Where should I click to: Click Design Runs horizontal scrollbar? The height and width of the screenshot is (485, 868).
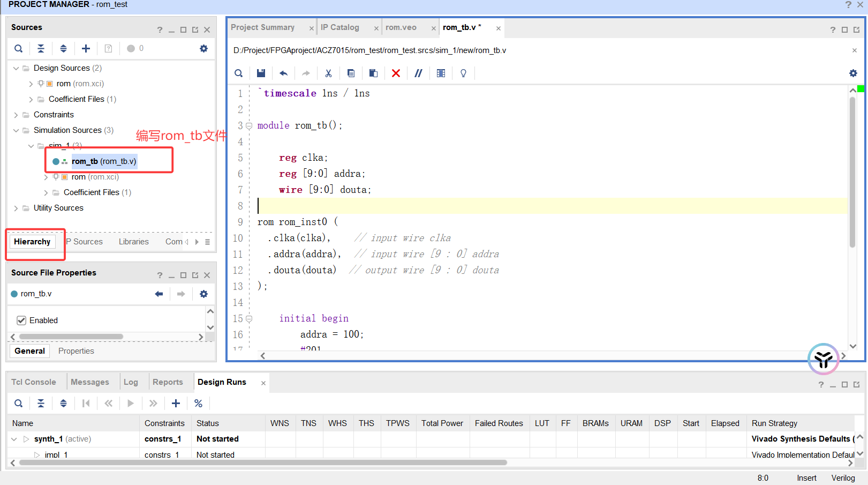pyautogui.click(x=263, y=462)
